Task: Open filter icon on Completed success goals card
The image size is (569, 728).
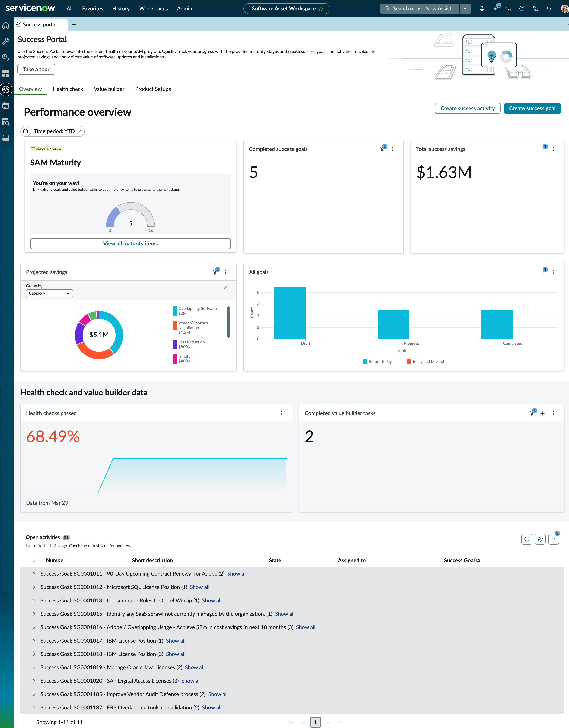Action: (382, 149)
